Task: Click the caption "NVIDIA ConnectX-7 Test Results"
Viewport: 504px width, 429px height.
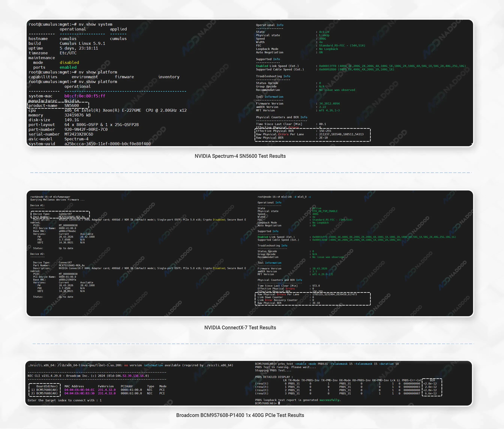Action: pos(240,328)
